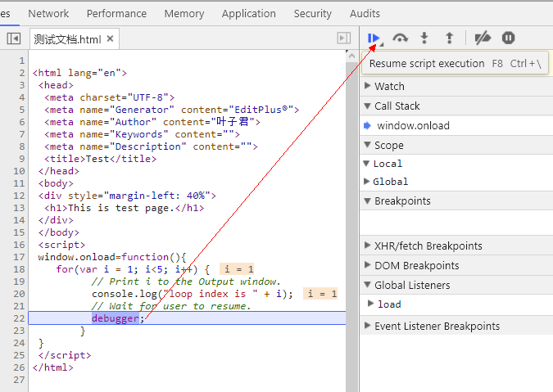
Task: Open the Performance tab
Action: pos(116,13)
